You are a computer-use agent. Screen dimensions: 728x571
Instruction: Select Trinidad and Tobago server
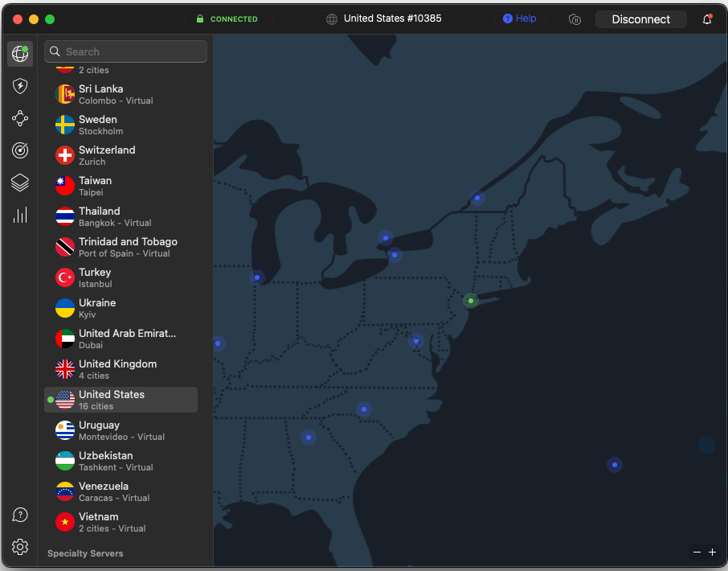coord(121,247)
